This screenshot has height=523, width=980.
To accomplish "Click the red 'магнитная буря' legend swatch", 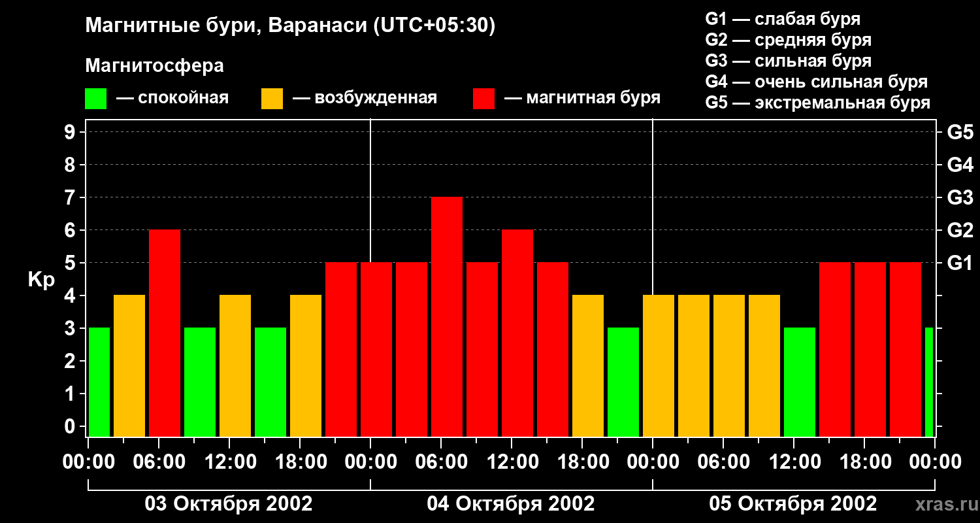I will click(x=483, y=99).
